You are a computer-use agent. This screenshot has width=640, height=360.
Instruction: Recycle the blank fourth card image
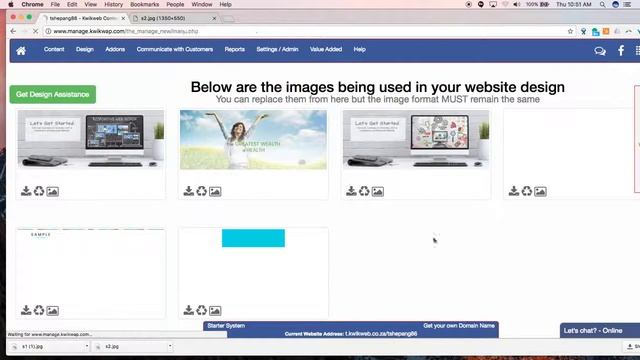[x=527, y=191]
